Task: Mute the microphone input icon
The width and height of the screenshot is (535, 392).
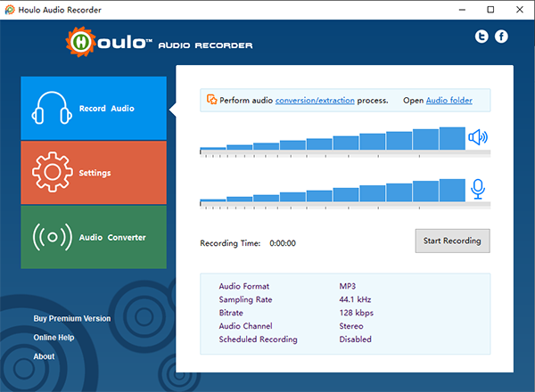Action: pos(478,189)
